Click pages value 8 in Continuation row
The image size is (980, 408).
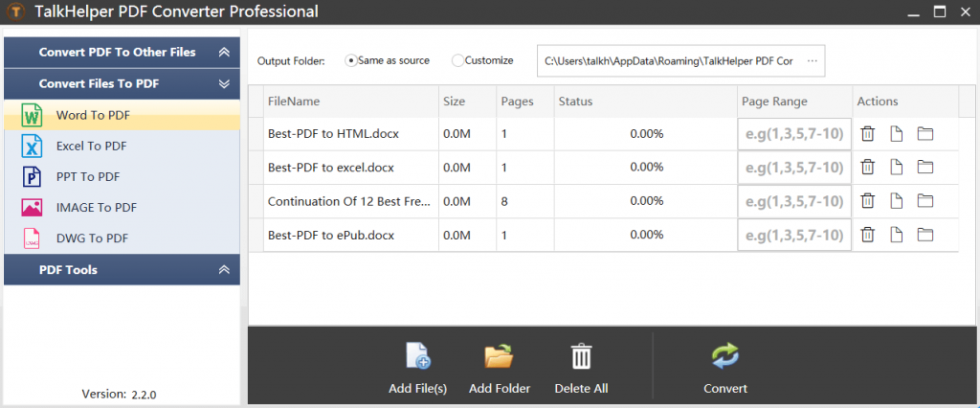504,201
